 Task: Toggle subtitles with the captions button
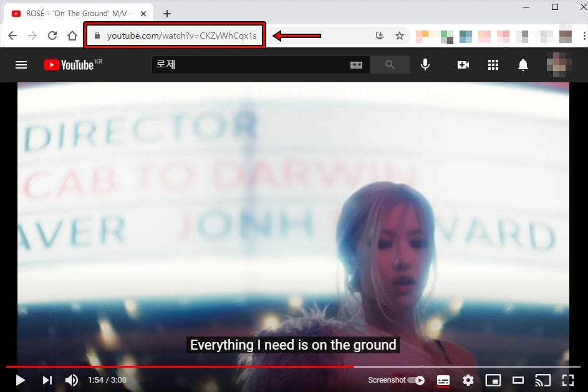point(443,381)
